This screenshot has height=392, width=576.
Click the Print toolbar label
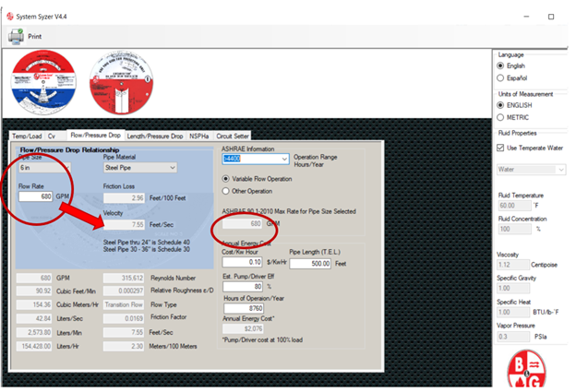click(x=35, y=36)
